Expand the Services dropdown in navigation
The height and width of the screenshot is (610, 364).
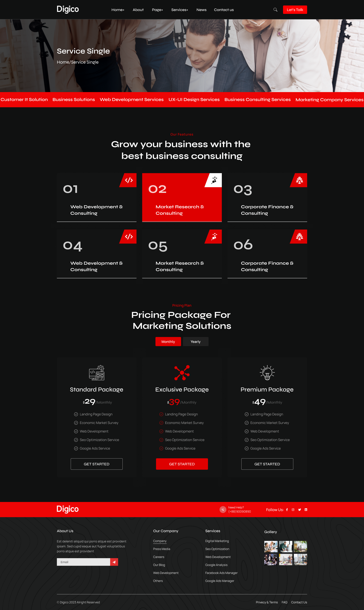[179, 9]
